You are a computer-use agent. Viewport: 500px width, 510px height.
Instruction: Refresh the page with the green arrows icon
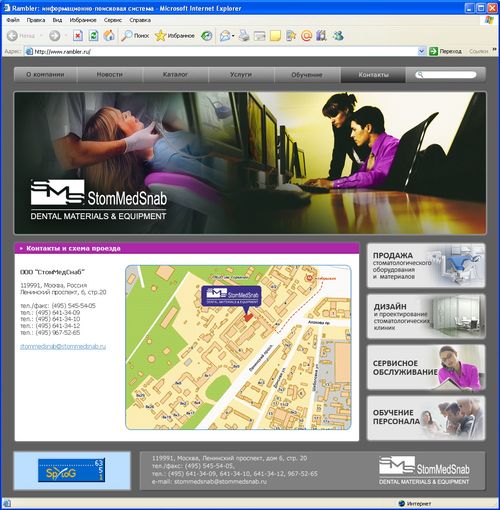pos(93,35)
